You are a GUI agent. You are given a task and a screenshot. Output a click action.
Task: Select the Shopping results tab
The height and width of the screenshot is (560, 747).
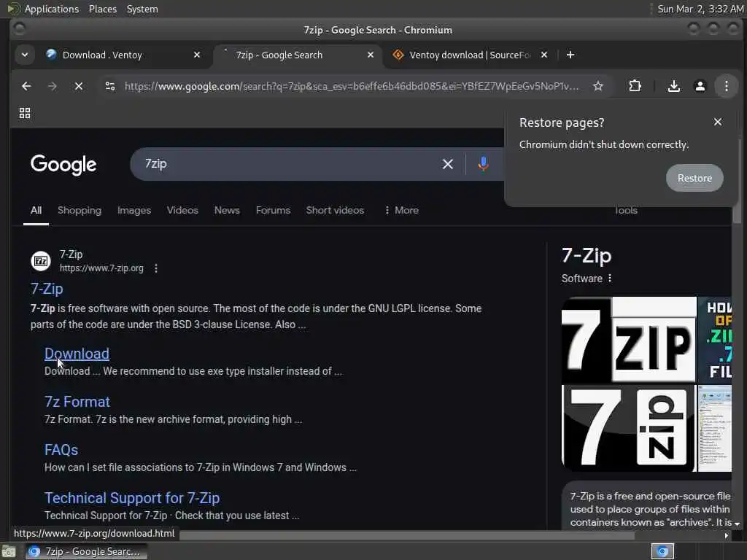(x=80, y=210)
